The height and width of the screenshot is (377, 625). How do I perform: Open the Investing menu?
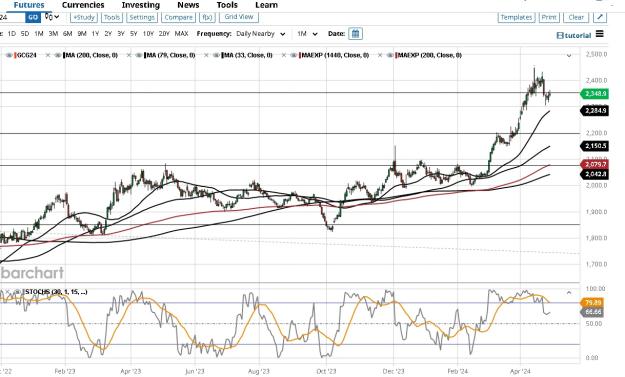(x=141, y=5)
